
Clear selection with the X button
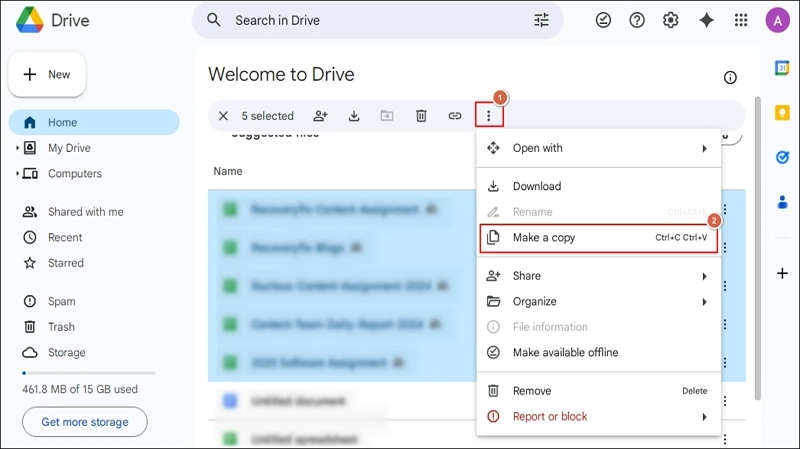(223, 116)
